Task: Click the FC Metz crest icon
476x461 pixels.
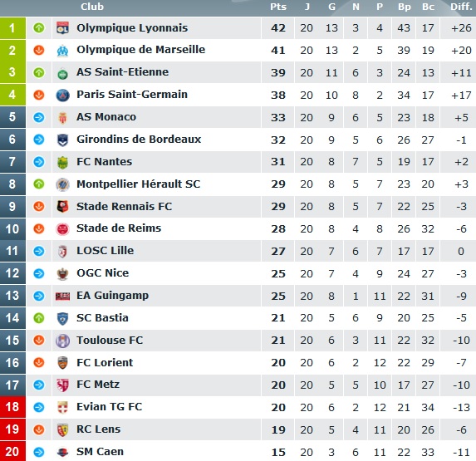Action: coord(62,385)
